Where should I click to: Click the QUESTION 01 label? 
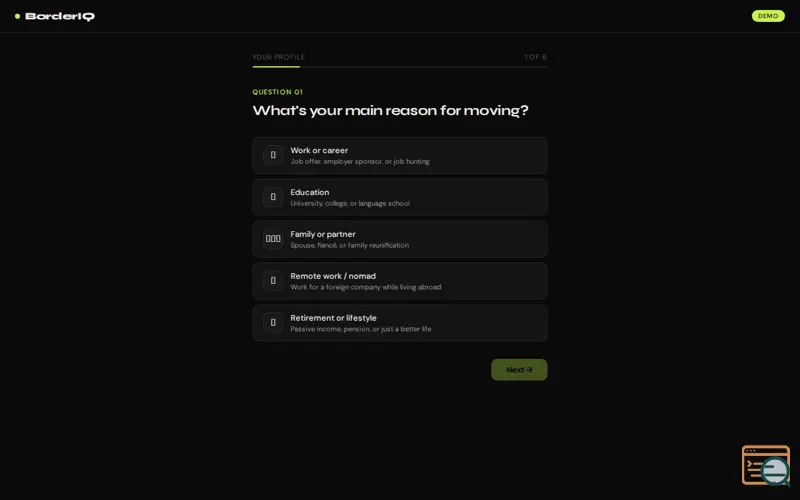(278, 92)
